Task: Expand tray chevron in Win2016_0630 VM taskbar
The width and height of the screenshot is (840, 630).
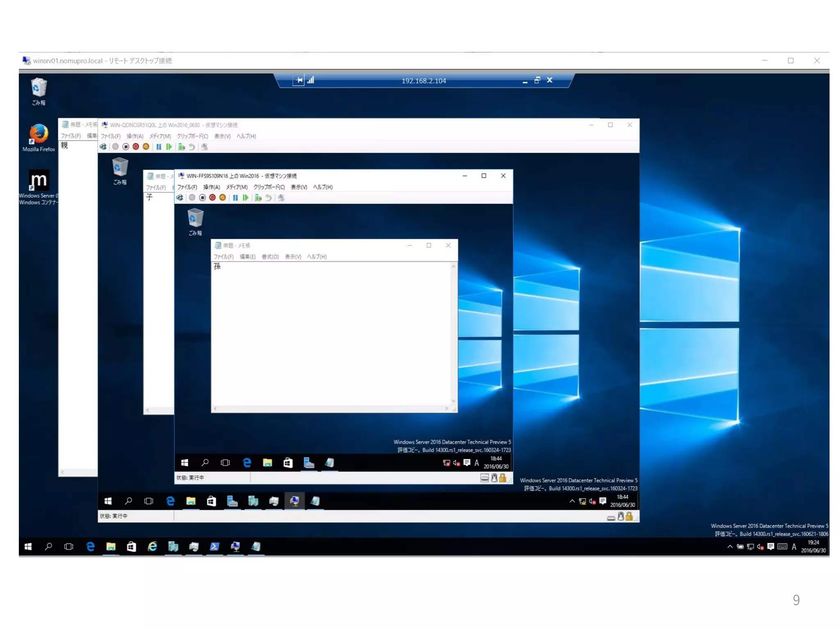Action: coord(572,501)
